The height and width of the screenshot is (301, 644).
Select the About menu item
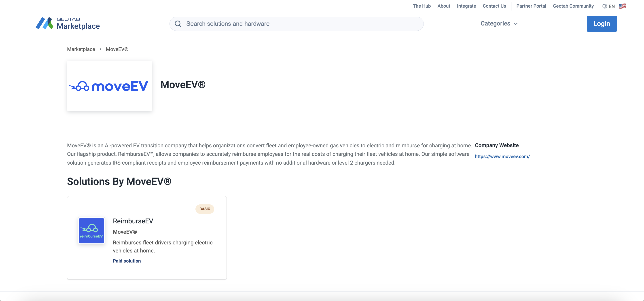tap(444, 6)
